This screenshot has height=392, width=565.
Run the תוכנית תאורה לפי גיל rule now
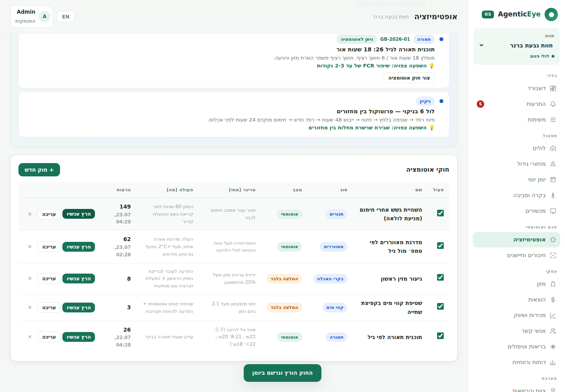tap(78, 337)
